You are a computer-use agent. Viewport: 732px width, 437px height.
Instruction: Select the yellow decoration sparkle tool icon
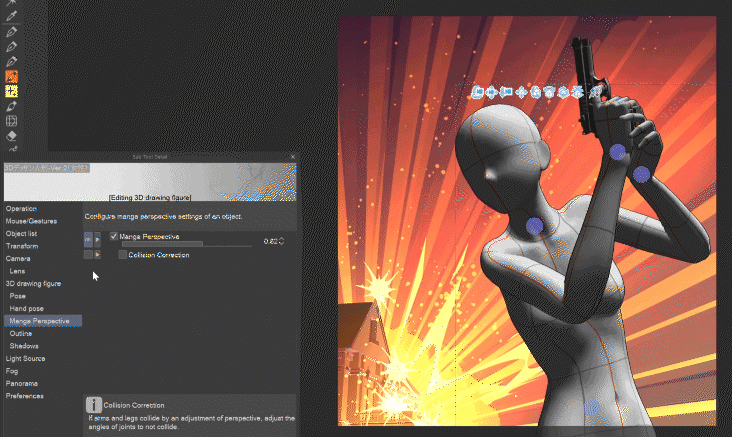(x=11, y=91)
